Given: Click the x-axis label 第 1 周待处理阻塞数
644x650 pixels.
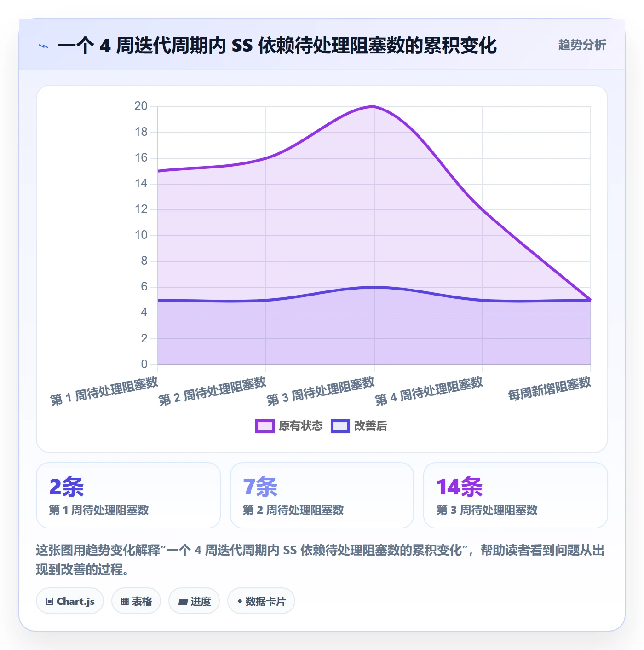Looking at the screenshot, I should point(104,391).
